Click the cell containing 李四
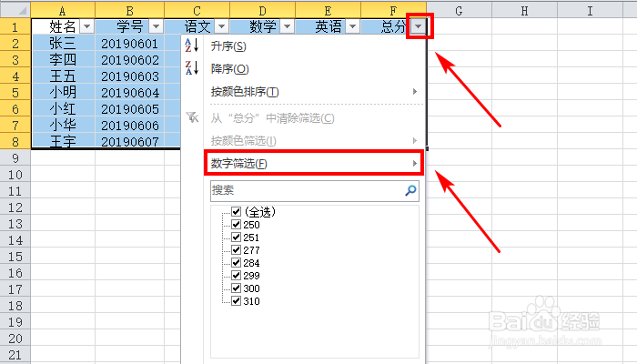 63,60
